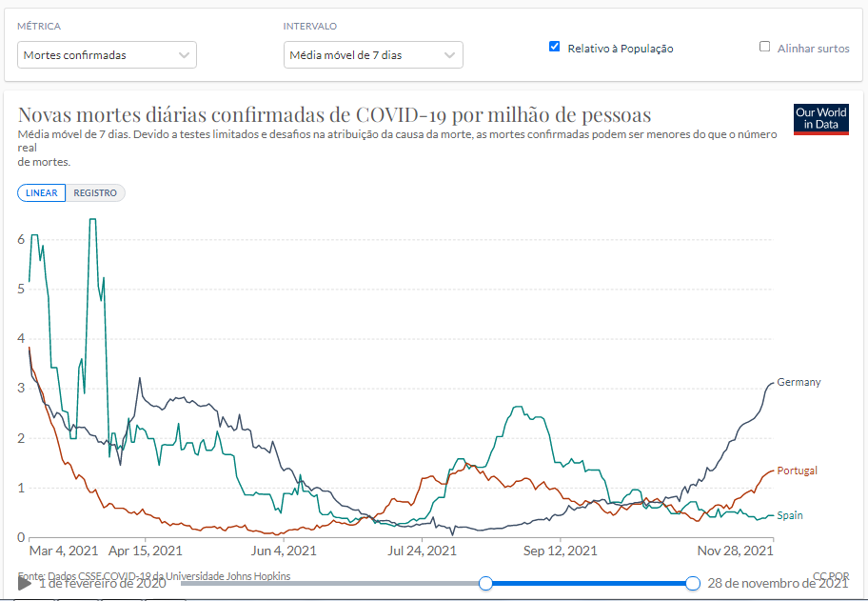
Task: Select the LINEAR scale tab
Action: (42, 193)
